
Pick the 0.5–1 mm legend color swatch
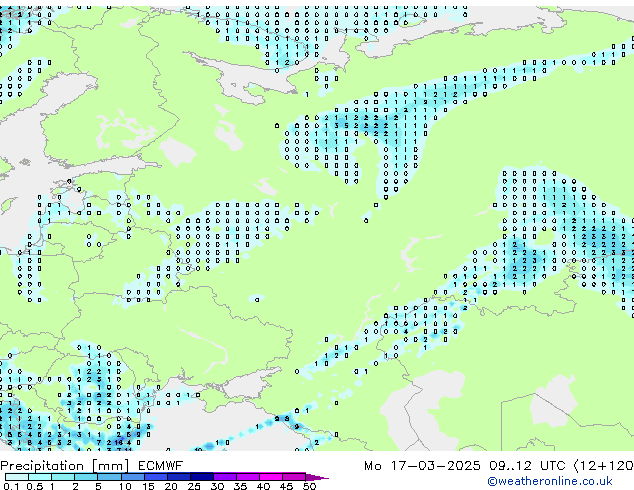(x=40, y=477)
